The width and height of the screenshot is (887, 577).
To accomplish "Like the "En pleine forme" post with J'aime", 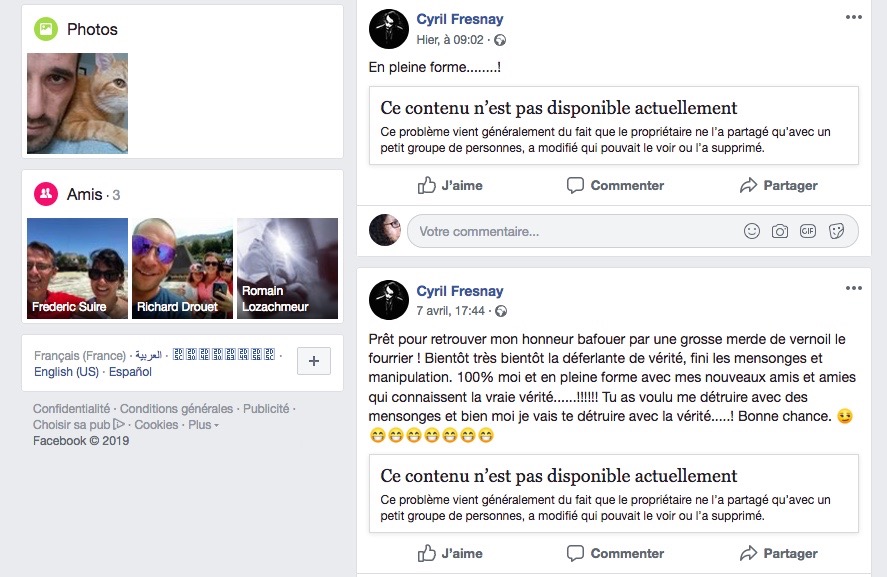I will (x=450, y=185).
